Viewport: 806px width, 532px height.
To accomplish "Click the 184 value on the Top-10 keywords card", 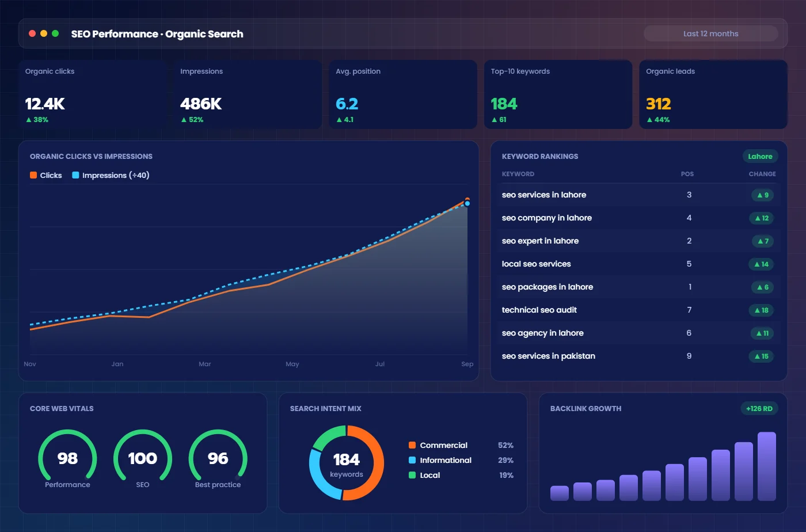I will (x=504, y=104).
